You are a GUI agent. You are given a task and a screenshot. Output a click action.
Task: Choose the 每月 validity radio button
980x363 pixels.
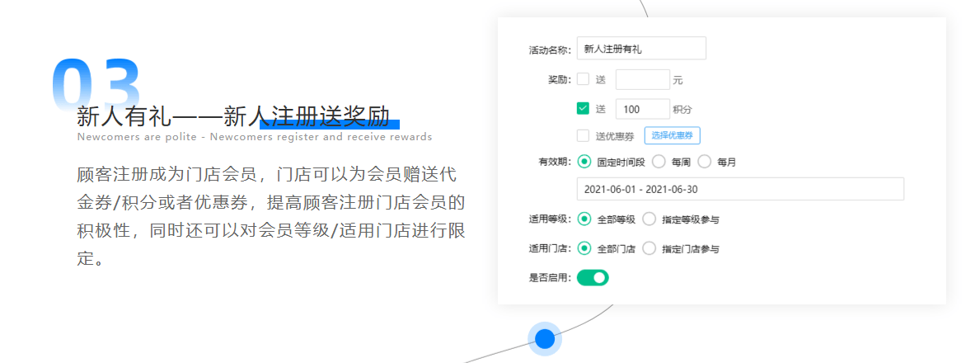(704, 162)
